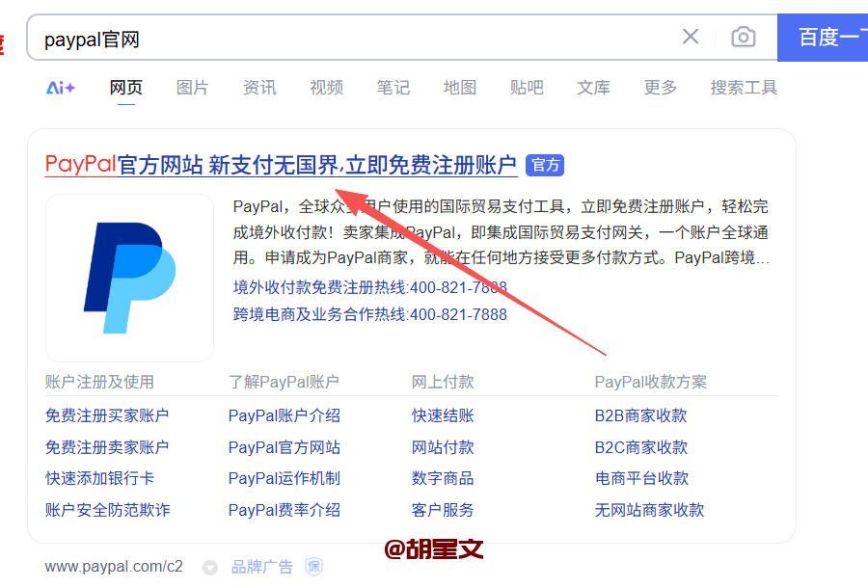The height and width of the screenshot is (588, 868).
Task: Open PayPal费率介绍 link
Action: [284, 510]
